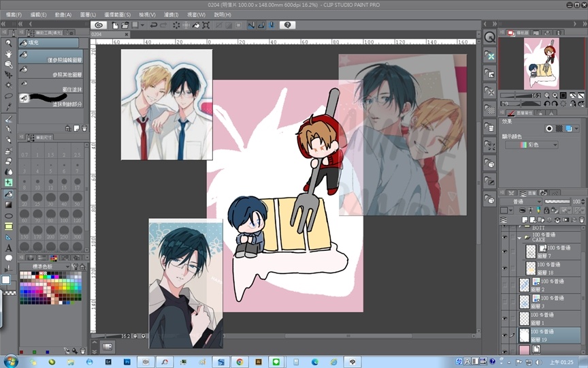Select the Lasso selection tool
The height and width of the screenshot is (368, 588).
(8, 96)
